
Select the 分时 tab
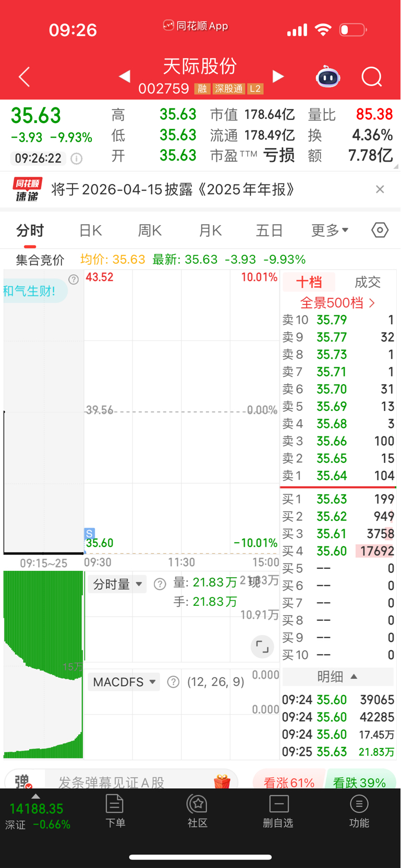30,230
